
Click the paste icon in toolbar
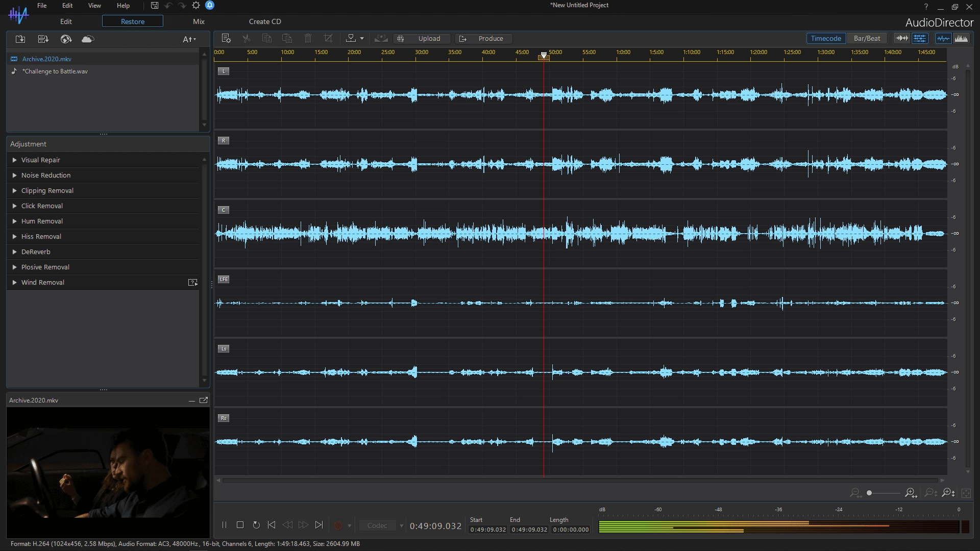coord(287,39)
